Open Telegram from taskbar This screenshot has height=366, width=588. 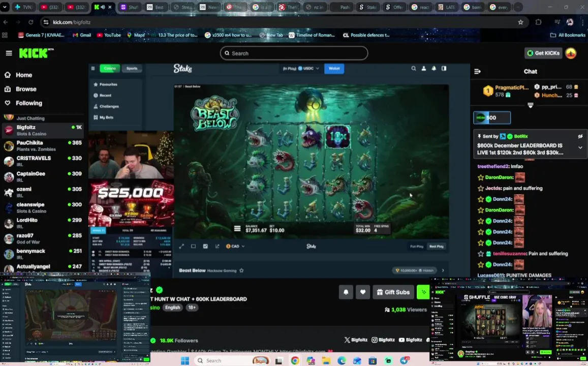click(404, 361)
